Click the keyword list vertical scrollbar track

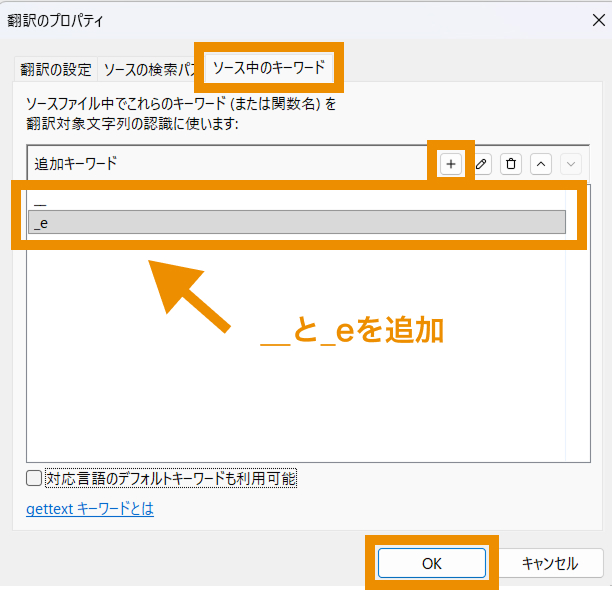tap(577, 350)
